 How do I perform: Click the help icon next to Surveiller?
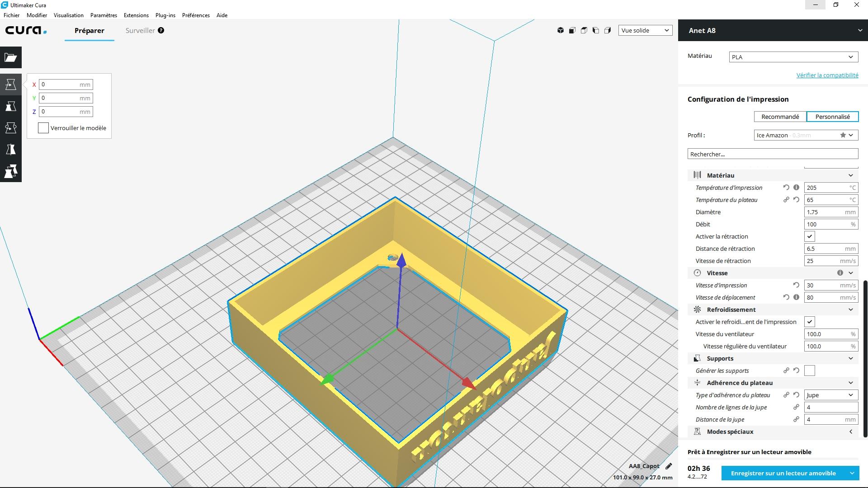161,30
